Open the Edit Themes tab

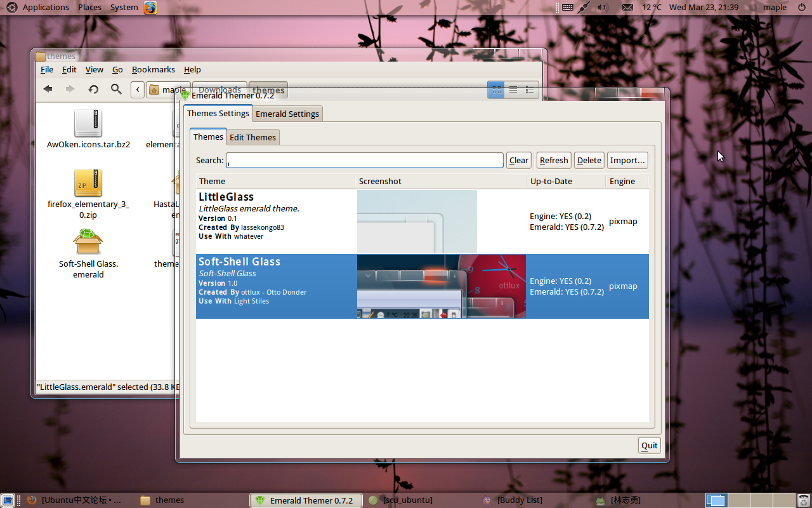252,138
